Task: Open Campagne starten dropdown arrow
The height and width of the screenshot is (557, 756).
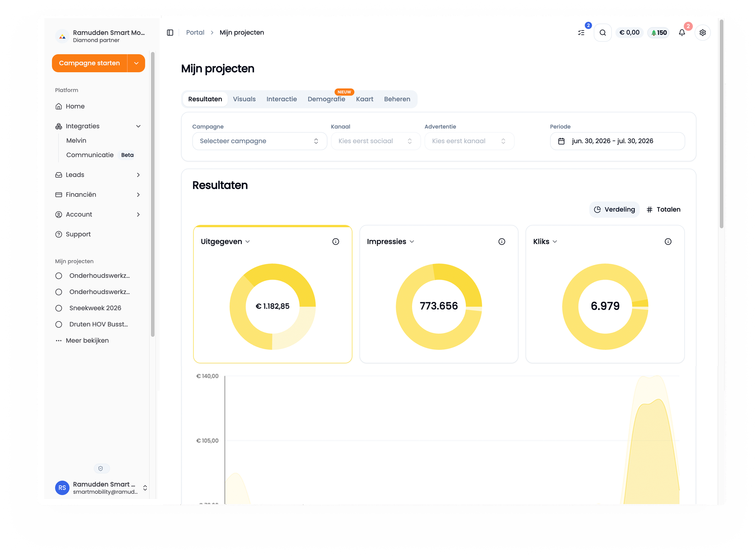Action: point(136,63)
